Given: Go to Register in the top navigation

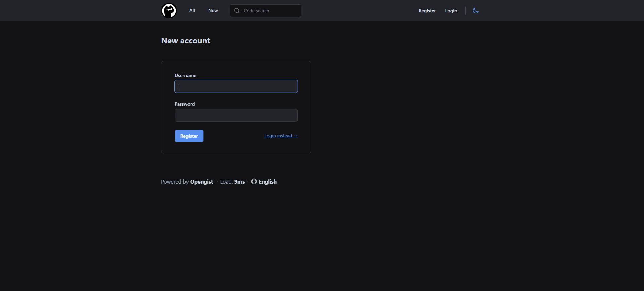Looking at the screenshot, I should (427, 11).
